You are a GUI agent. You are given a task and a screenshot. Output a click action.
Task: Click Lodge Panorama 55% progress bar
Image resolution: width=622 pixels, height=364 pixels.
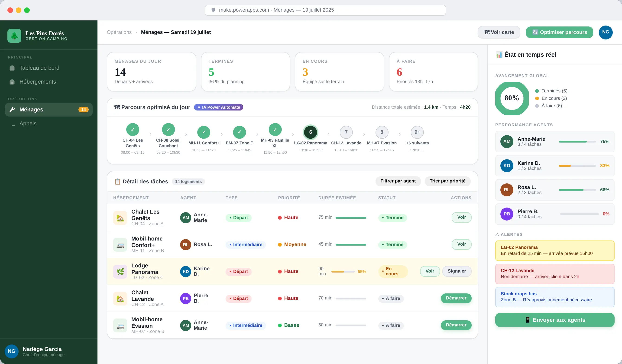pyautogui.click(x=343, y=272)
